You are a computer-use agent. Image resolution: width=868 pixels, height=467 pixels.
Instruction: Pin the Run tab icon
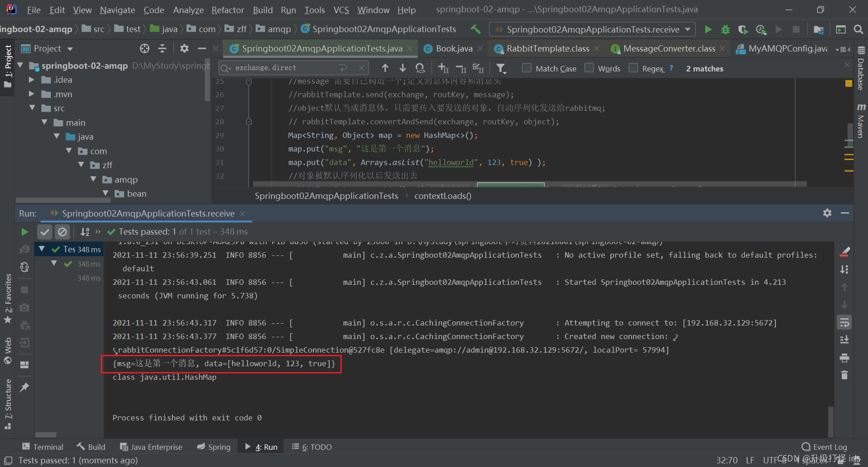[24, 387]
